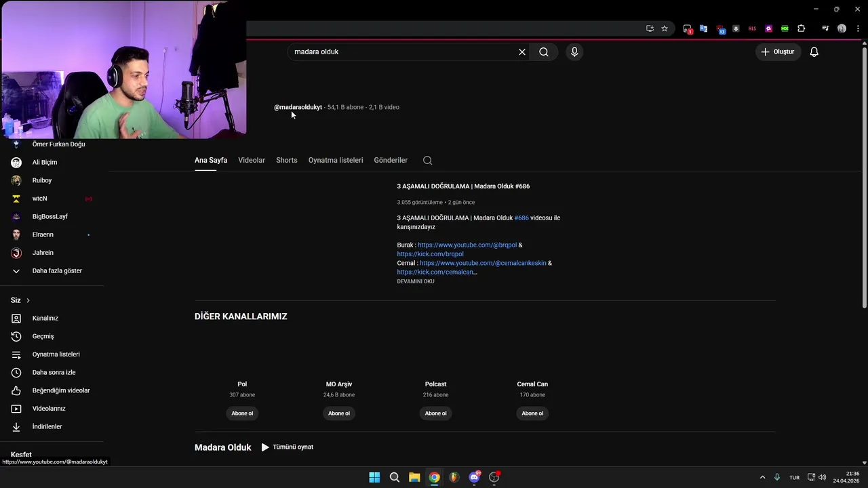This screenshot has width=868, height=488.
Task: Open Chrome three-dot menu
Action: click(x=858, y=28)
